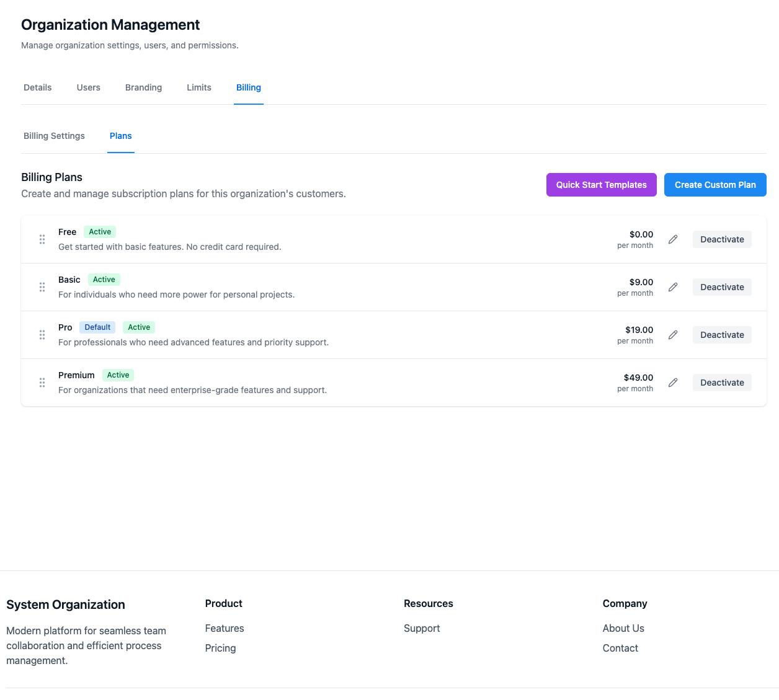The width and height of the screenshot is (779, 700).
Task: Grab the drag handle of Free plan
Action: click(x=42, y=239)
